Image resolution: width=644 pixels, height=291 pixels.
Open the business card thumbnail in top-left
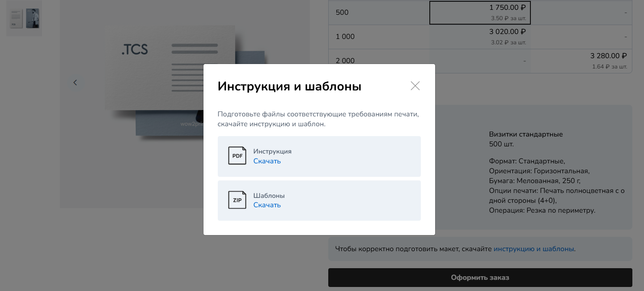click(24, 18)
